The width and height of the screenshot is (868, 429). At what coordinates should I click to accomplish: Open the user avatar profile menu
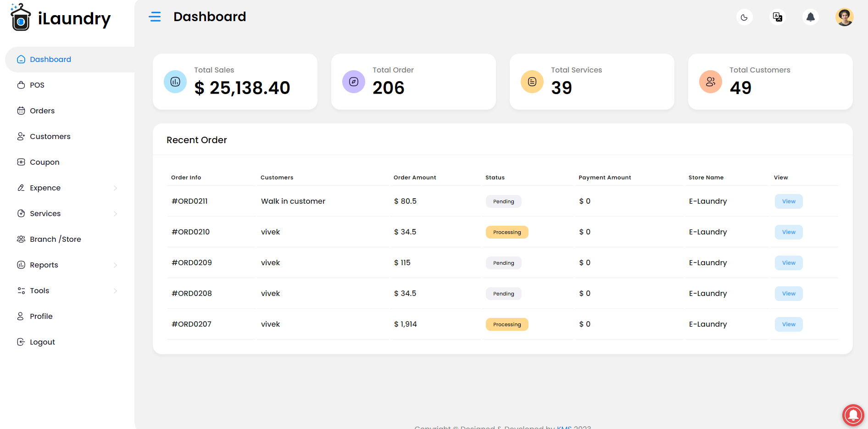(x=844, y=17)
